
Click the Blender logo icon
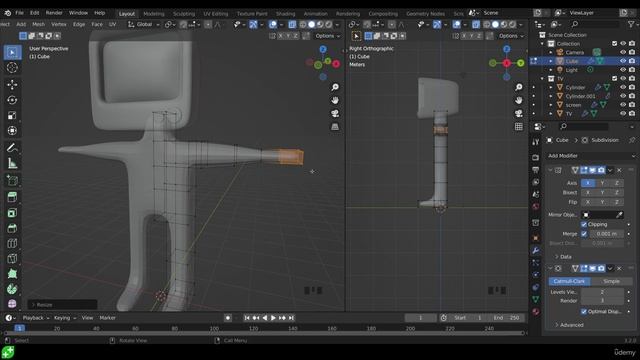tap(7, 13)
